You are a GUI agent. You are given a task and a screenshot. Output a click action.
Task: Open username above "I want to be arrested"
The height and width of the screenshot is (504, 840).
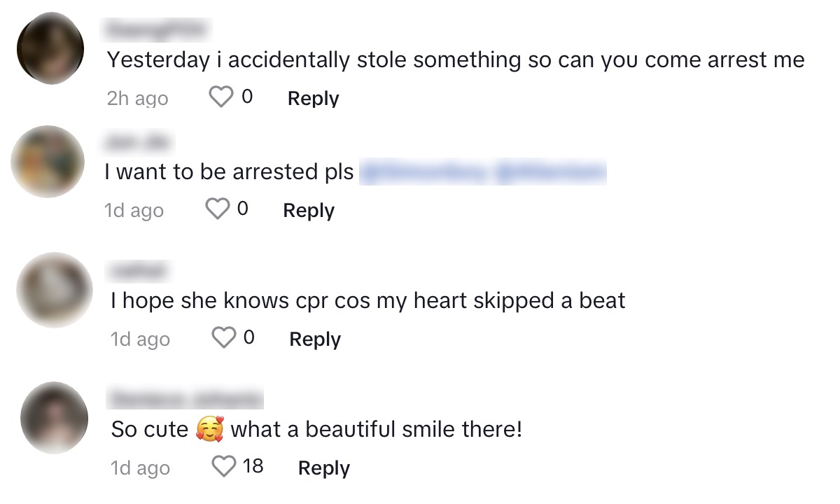[139, 143]
